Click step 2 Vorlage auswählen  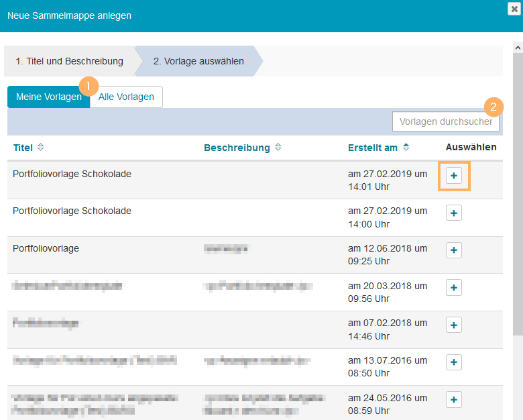pyautogui.click(x=198, y=61)
